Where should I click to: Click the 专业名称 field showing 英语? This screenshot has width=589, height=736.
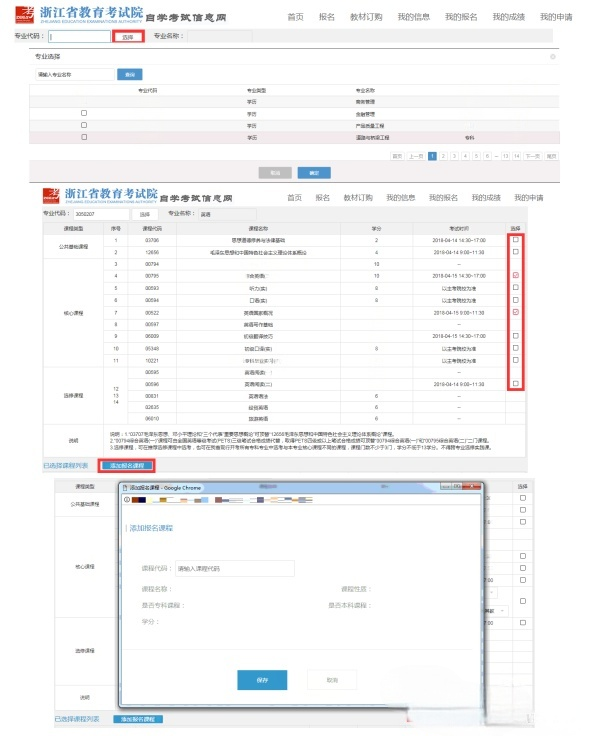pos(228,214)
